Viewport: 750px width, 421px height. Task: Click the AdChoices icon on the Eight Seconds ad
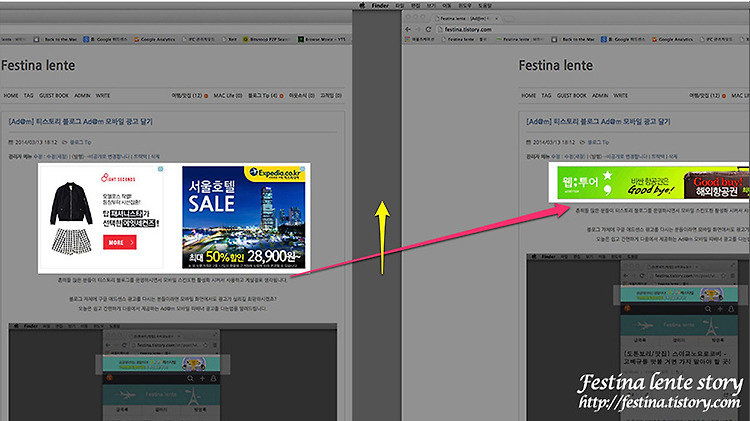161,169
